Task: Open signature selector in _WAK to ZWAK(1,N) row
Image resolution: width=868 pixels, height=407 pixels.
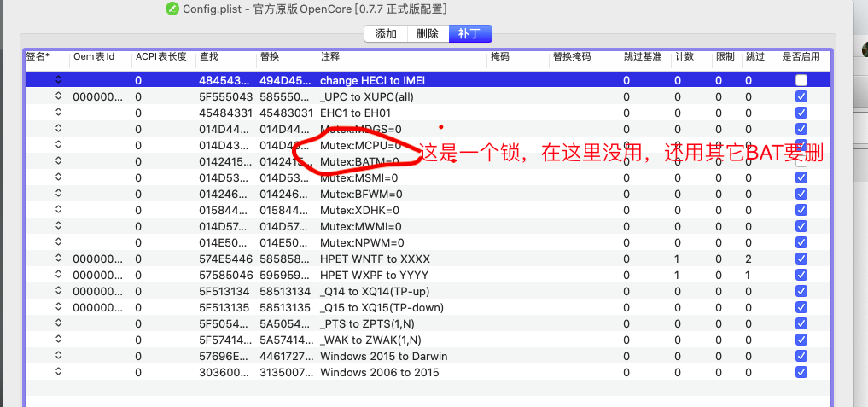Action: pyautogui.click(x=59, y=339)
